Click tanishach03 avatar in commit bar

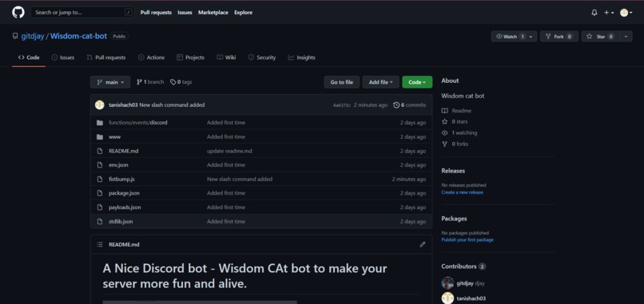100,105
